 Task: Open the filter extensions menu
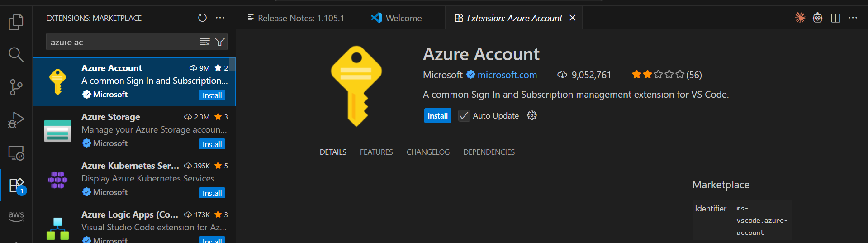(220, 42)
